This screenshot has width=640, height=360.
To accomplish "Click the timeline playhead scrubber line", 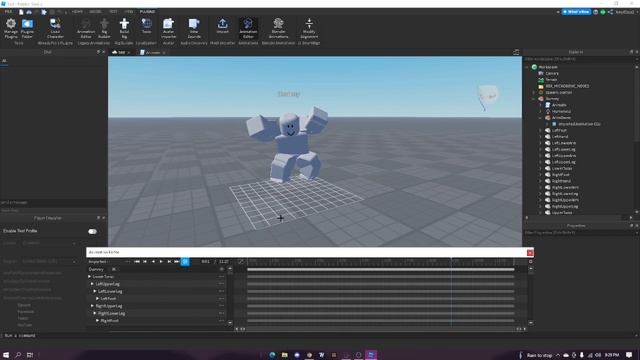I will click(451, 292).
